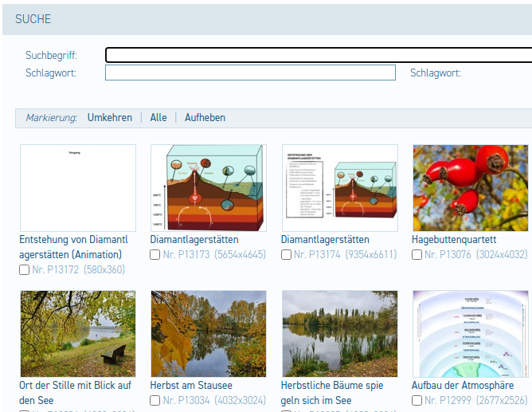Click Aufheben to clear the selection
This screenshot has width=532, height=412.
pos(205,118)
